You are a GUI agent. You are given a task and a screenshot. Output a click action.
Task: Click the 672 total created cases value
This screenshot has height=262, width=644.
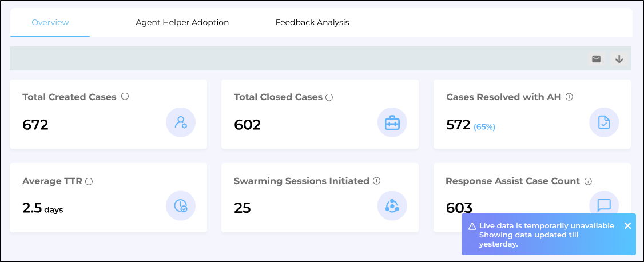click(35, 125)
